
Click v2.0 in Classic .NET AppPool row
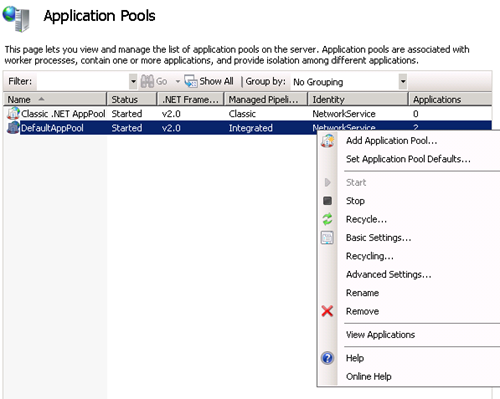(x=171, y=114)
